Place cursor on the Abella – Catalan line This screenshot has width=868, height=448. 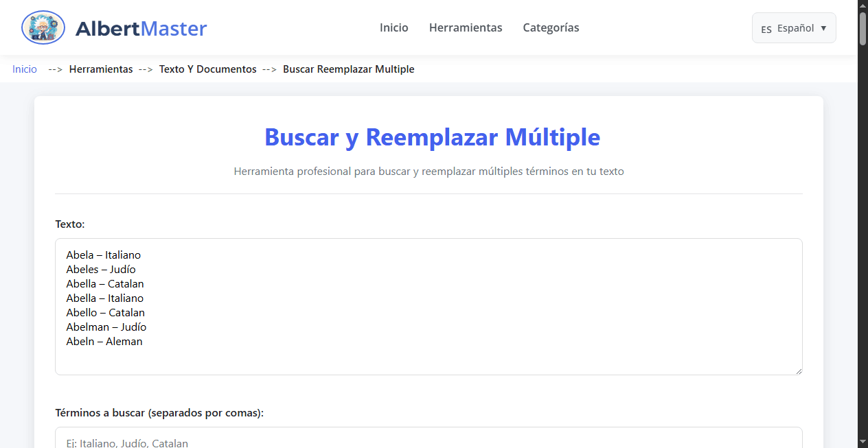pos(104,283)
